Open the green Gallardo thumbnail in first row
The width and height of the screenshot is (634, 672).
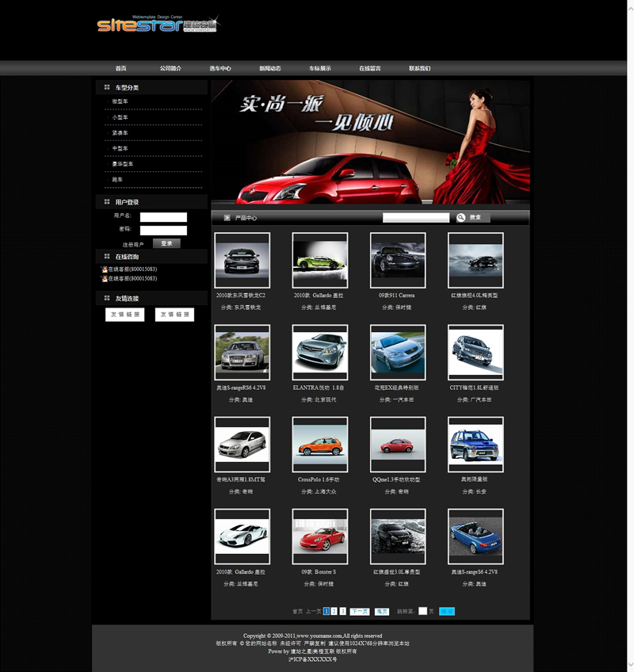(x=319, y=260)
